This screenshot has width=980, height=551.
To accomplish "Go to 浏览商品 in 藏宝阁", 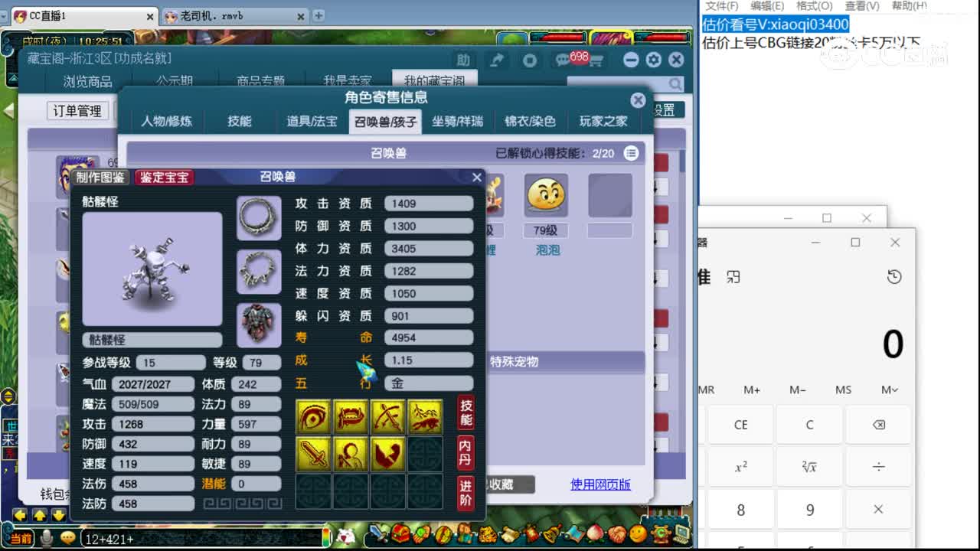I will coord(87,82).
